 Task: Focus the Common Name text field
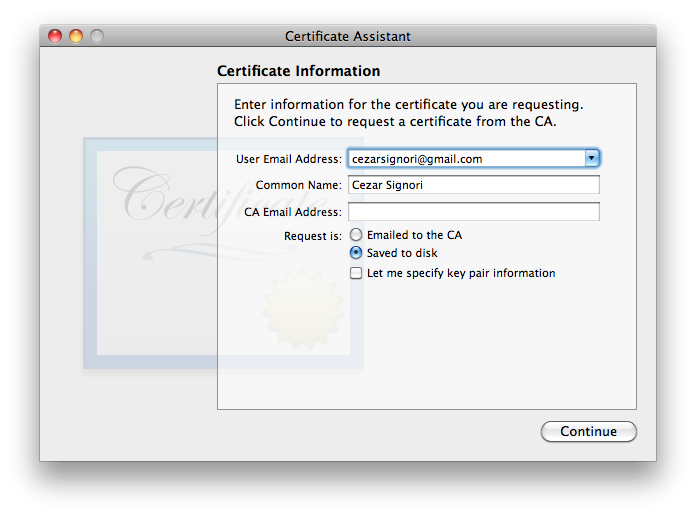tap(472, 185)
